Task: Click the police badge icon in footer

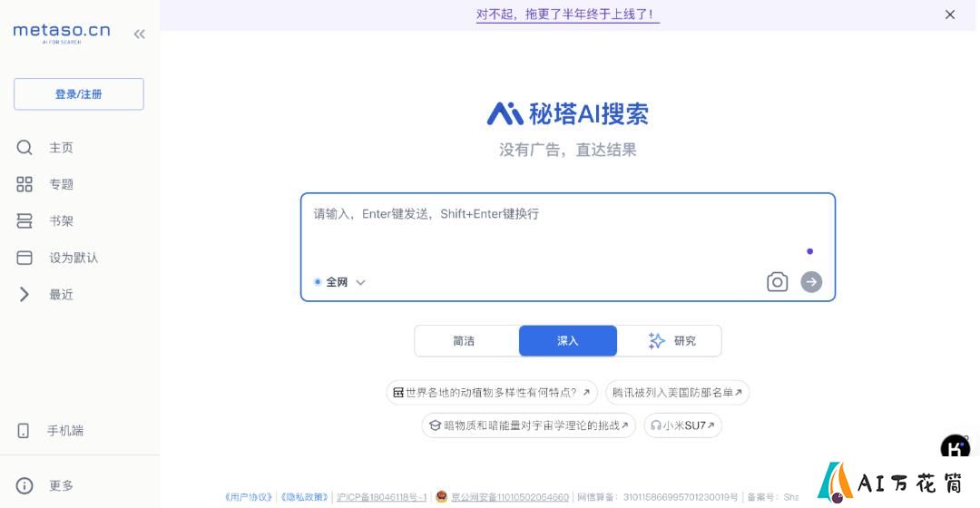Action: [x=441, y=497]
